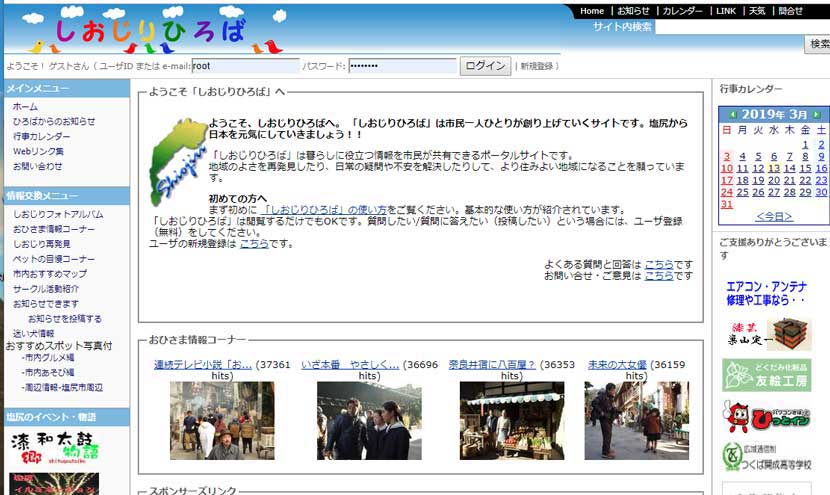Open 市内グルメ編 submenu item
This screenshot has height=495, width=830.
point(48,358)
